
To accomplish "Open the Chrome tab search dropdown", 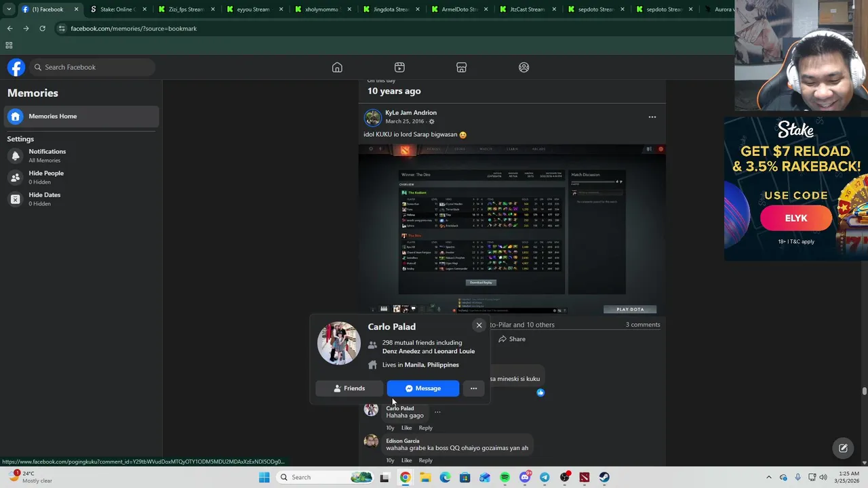I will 9,9.
